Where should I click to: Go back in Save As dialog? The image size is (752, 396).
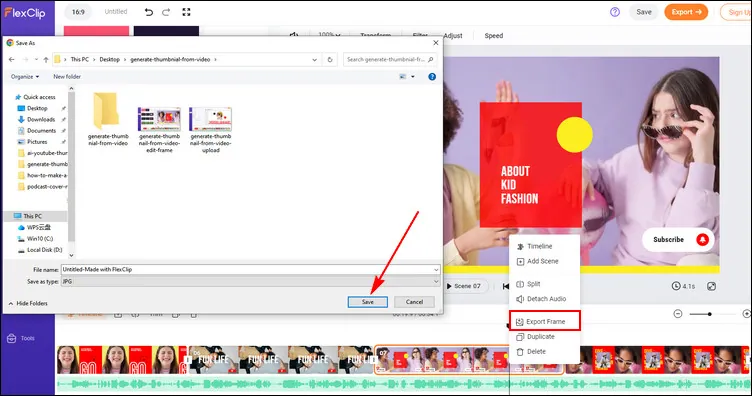[12, 59]
